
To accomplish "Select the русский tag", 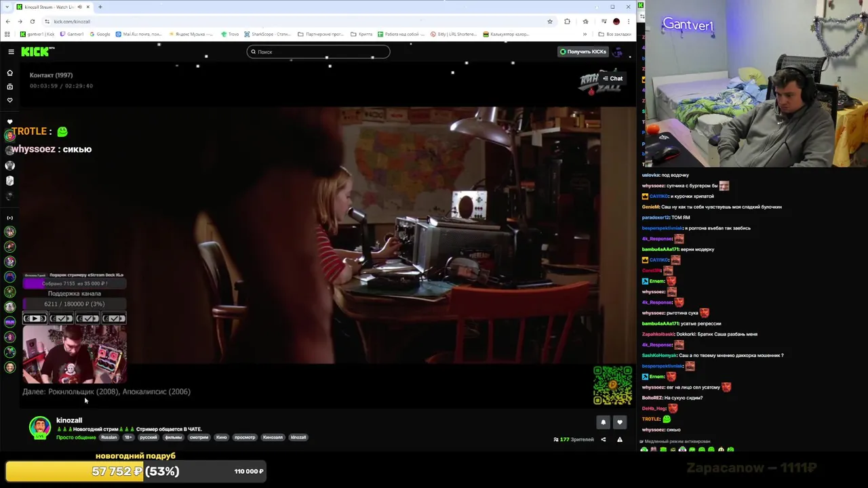I will coord(149,437).
